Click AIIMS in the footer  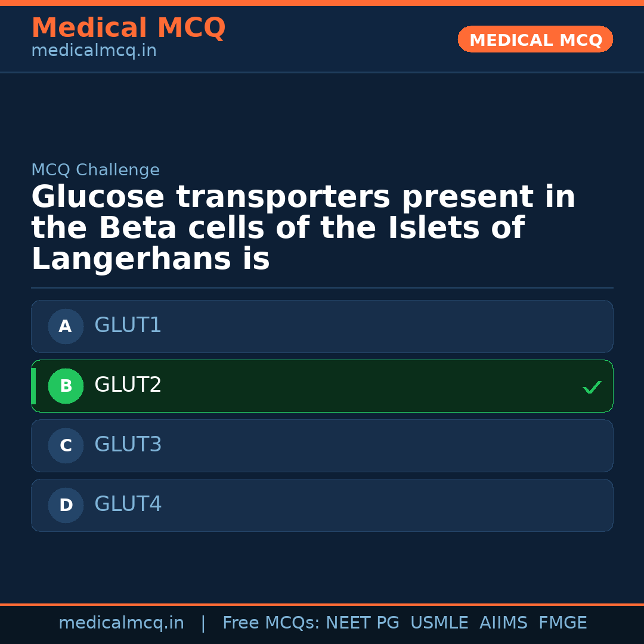click(503, 623)
